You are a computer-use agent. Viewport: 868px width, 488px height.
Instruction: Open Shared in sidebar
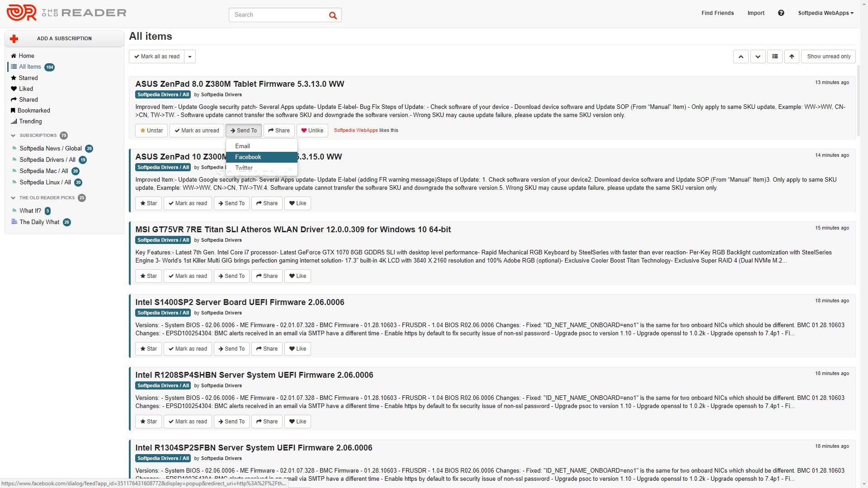pyautogui.click(x=28, y=100)
